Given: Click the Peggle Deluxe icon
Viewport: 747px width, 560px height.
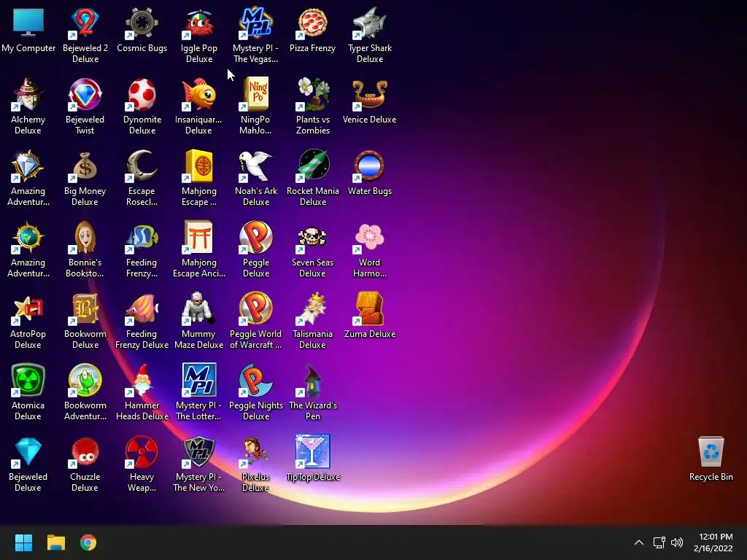Looking at the screenshot, I should coord(255,237).
